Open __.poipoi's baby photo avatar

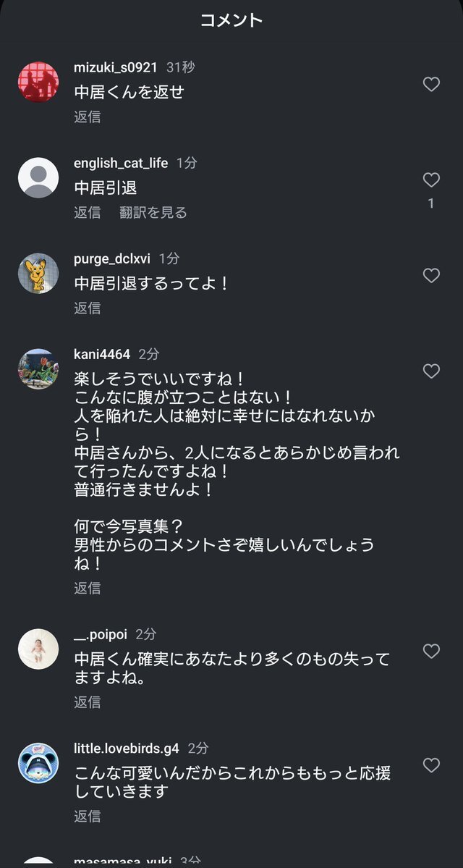(x=38, y=649)
